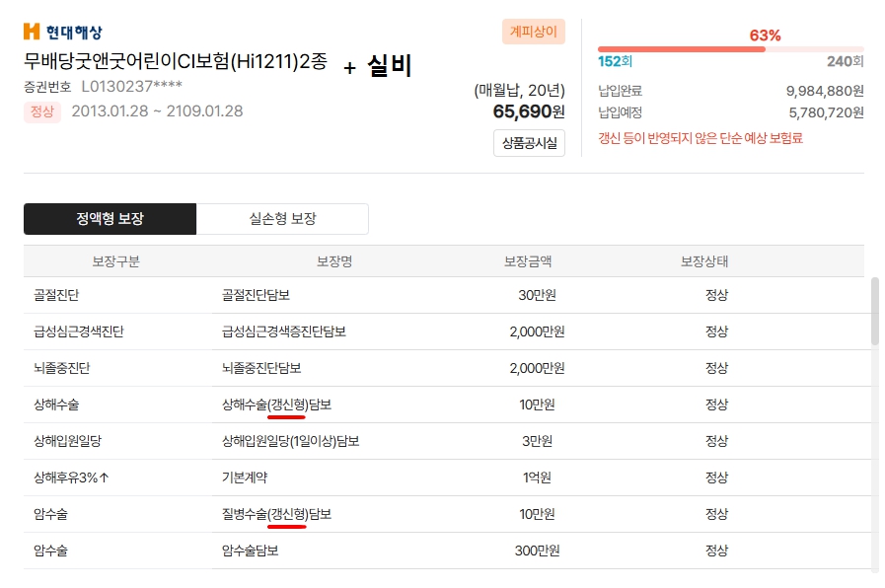
Task: Click the 골절진단 category cell
Action: tap(56, 295)
